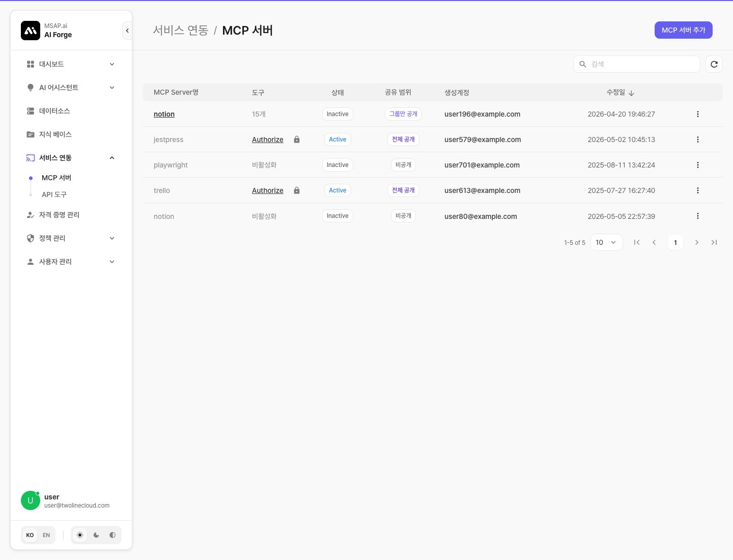Click the jestpress server name
This screenshot has width=733, height=560.
[x=168, y=139]
